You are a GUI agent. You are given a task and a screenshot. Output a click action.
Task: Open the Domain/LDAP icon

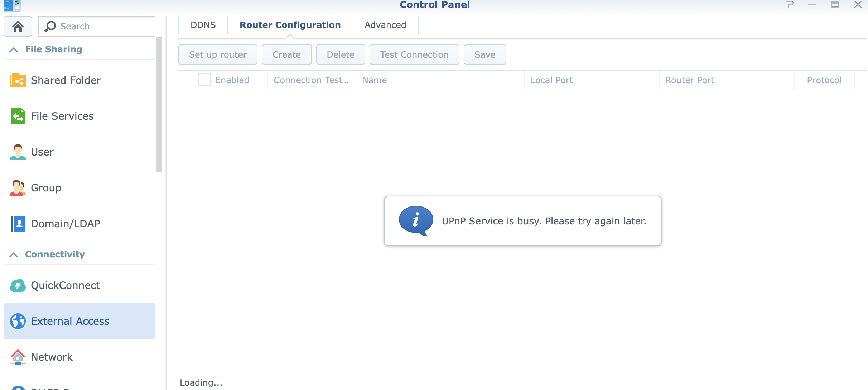(18, 224)
